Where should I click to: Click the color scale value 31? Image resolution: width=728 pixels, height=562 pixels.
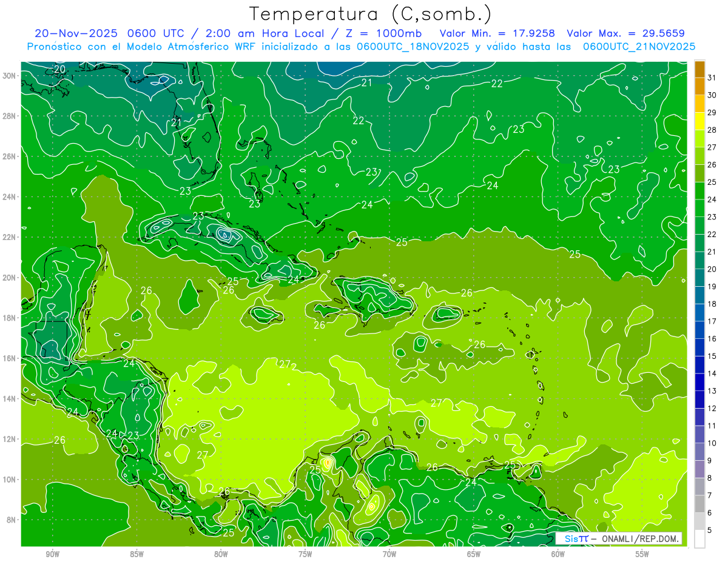712,78
